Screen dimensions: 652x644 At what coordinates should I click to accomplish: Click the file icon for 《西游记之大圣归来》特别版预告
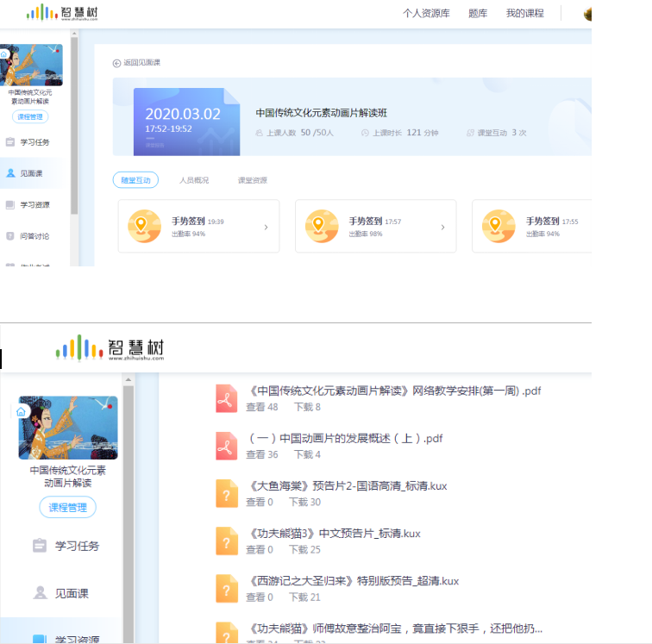tap(226, 589)
